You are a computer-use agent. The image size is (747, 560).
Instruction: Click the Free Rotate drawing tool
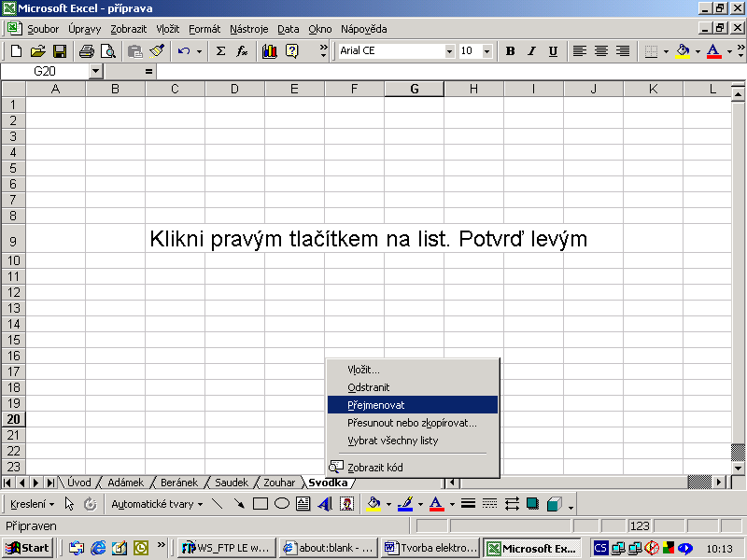pyautogui.click(x=90, y=504)
